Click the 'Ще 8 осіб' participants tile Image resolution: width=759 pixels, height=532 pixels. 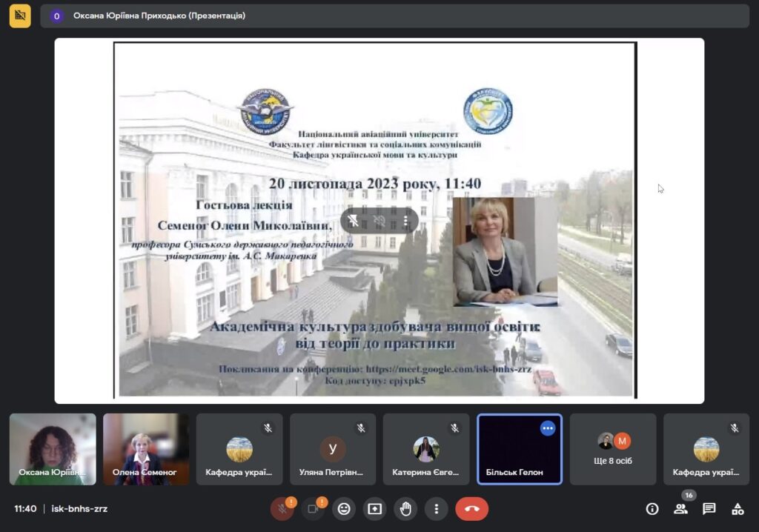613,449
